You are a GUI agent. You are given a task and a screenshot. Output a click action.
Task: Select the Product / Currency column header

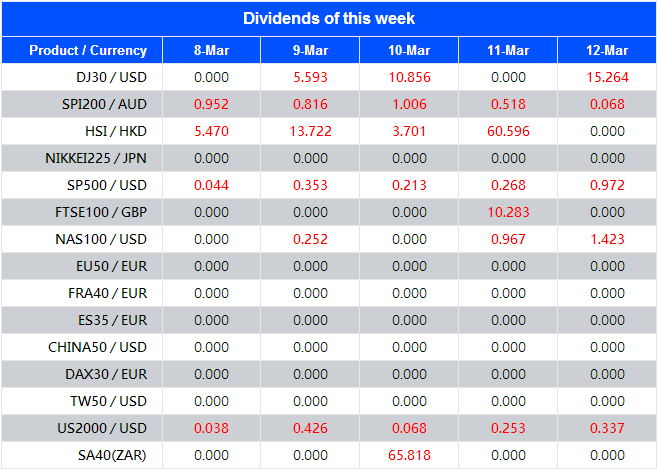click(x=88, y=50)
